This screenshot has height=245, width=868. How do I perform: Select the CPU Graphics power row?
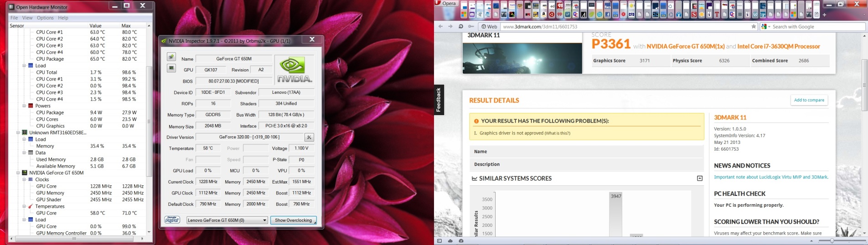tap(77, 126)
